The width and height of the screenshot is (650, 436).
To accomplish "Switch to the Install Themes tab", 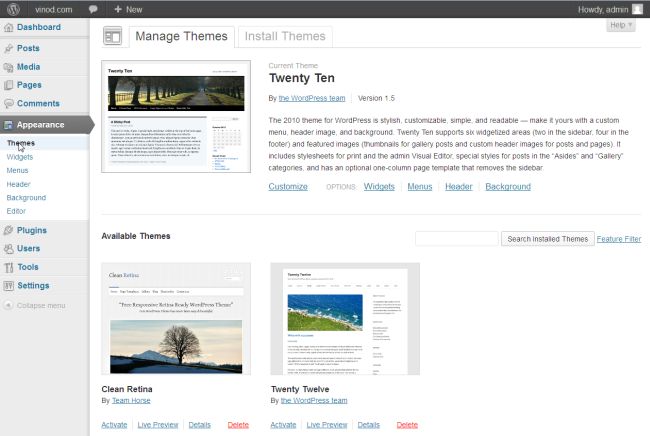I will click(285, 36).
